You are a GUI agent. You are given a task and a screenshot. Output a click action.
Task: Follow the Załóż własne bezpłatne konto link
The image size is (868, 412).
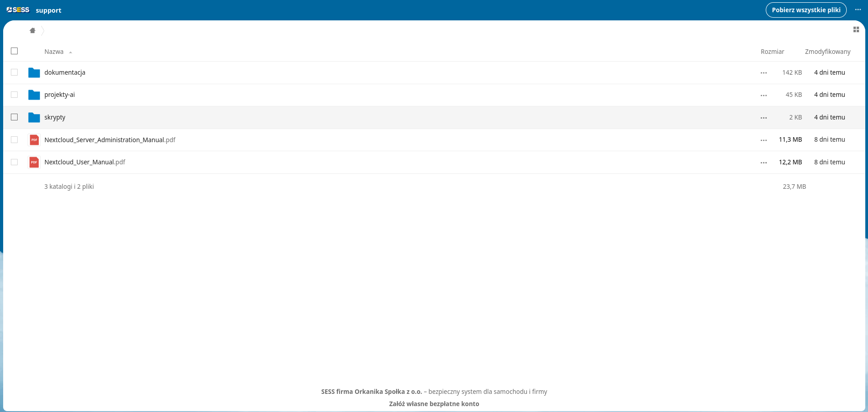434,404
